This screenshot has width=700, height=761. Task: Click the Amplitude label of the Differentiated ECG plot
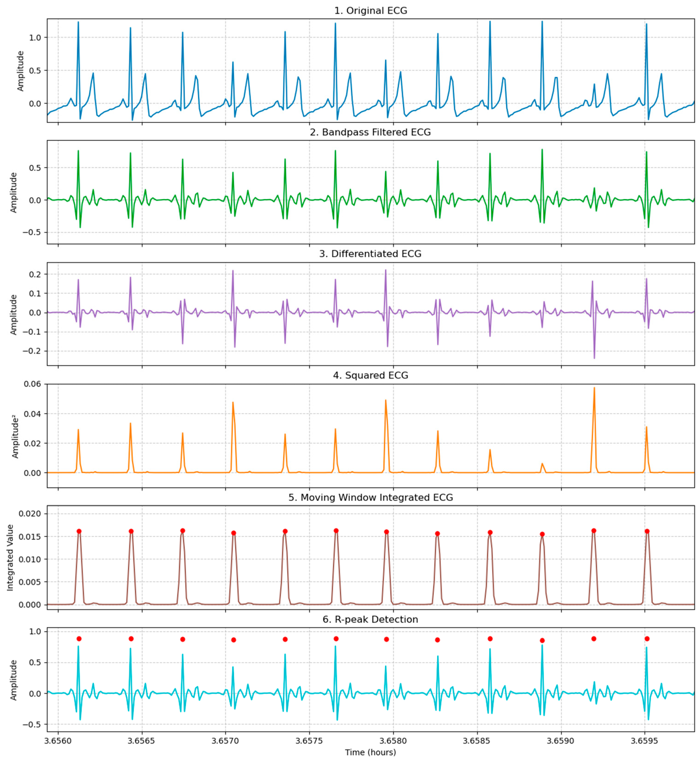14,315
